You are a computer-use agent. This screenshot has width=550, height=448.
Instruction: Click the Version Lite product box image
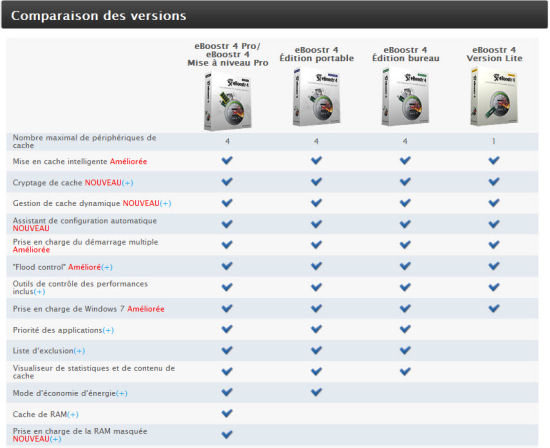coord(494,96)
